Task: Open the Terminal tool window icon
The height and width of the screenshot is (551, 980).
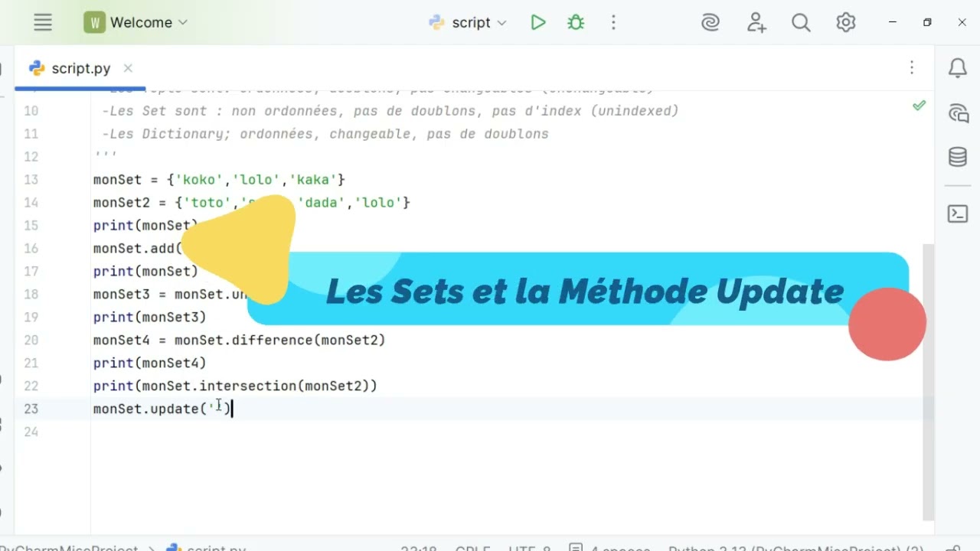Action: pos(958,214)
